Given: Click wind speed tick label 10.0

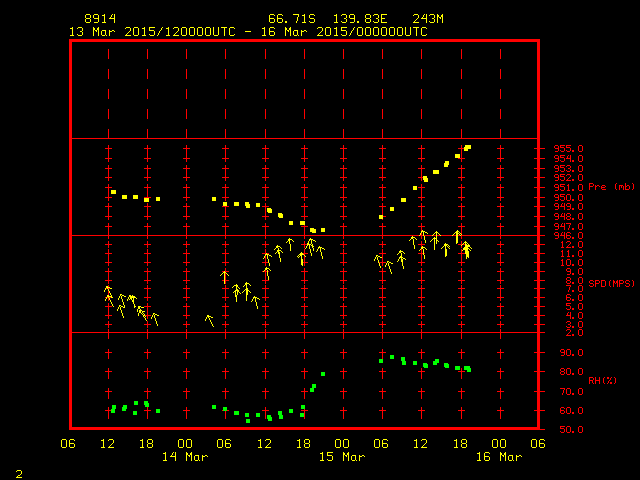Looking at the screenshot, I should [x=571, y=263].
